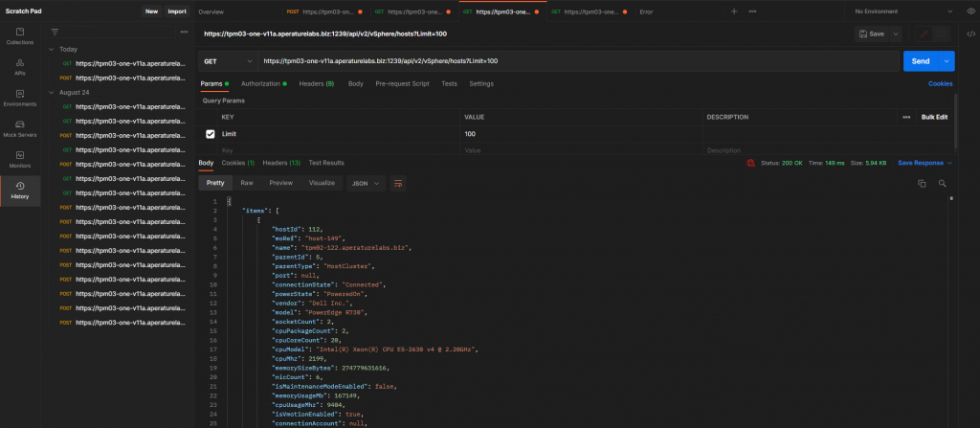Open the Monitors sidebar panel
The image size is (980, 428).
pos(20,160)
